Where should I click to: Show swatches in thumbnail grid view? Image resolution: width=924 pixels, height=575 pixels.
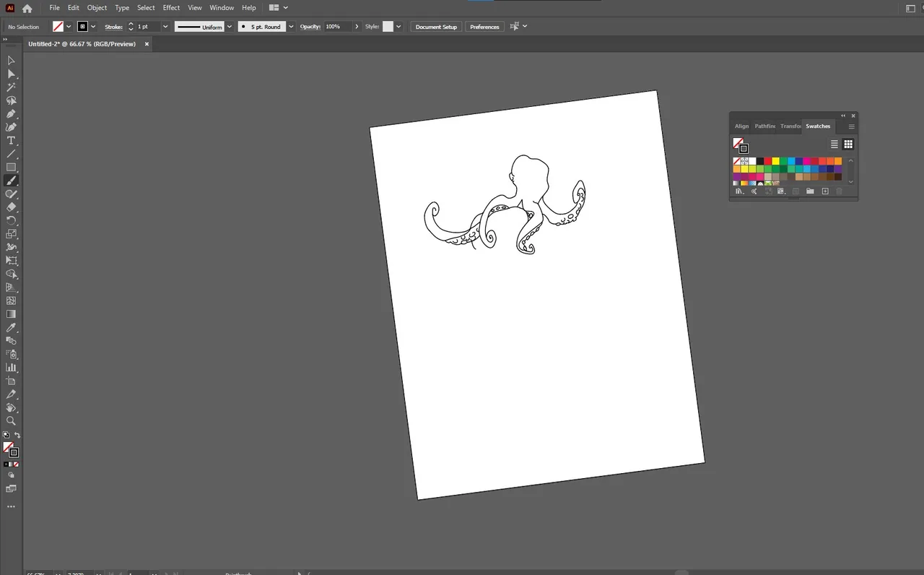(x=848, y=144)
